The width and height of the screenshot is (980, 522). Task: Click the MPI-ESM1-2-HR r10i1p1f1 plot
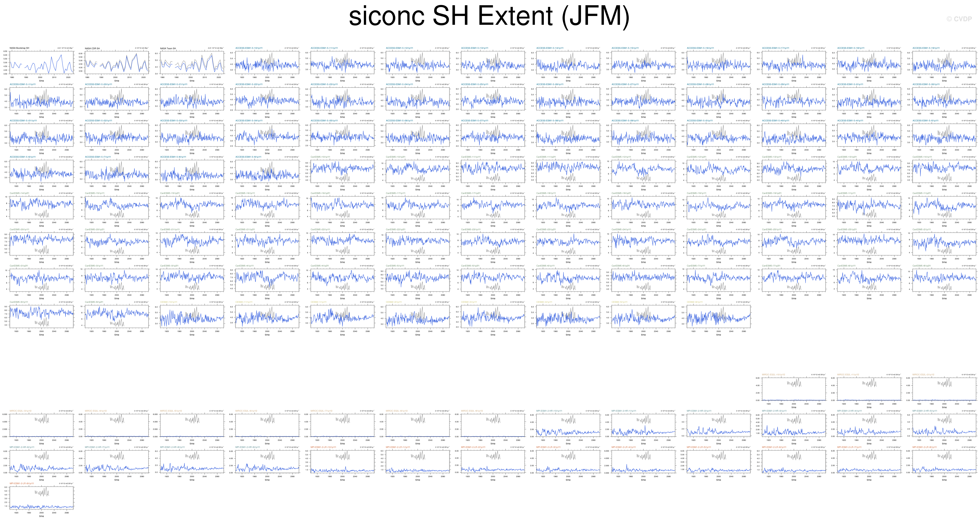coord(568,425)
